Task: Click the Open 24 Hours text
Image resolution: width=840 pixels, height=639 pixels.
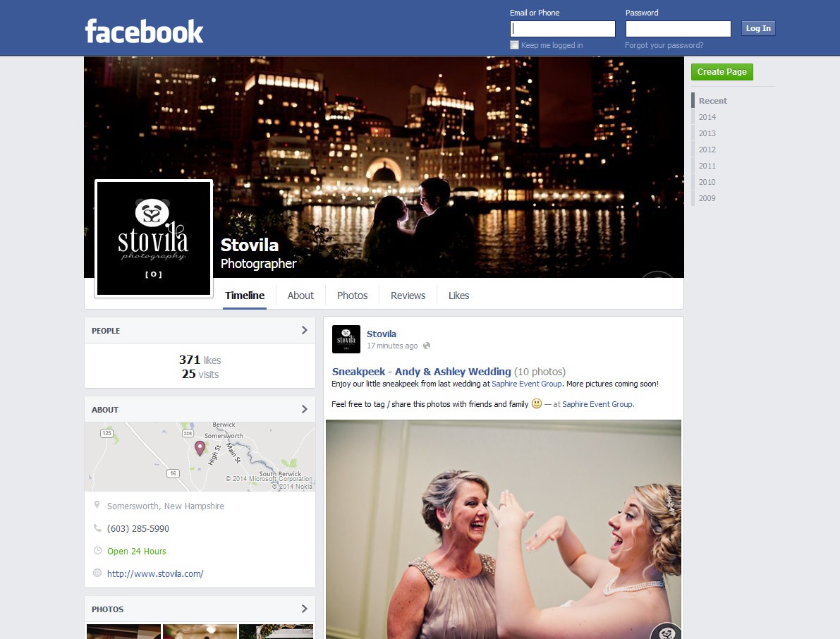Action: click(x=137, y=551)
